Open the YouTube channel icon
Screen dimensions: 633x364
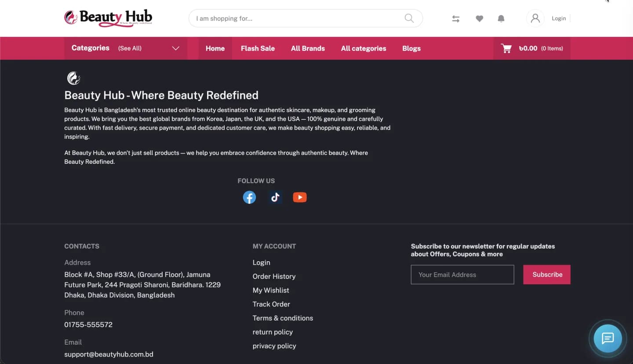(x=300, y=198)
